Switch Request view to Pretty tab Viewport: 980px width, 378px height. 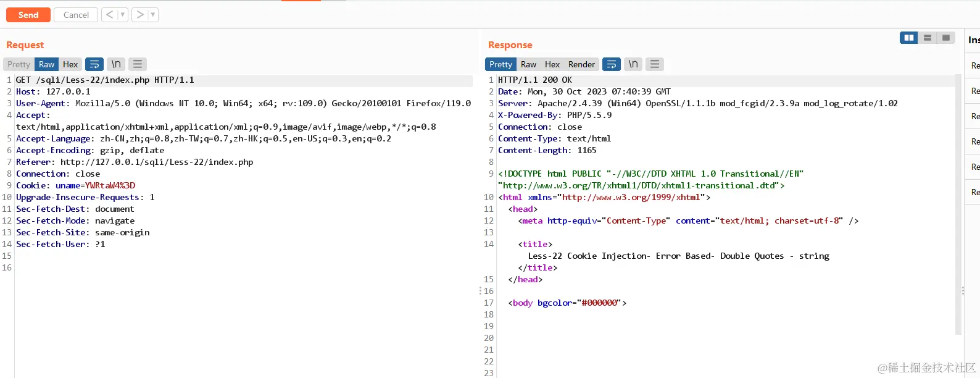pyautogui.click(x=19, y=64)
